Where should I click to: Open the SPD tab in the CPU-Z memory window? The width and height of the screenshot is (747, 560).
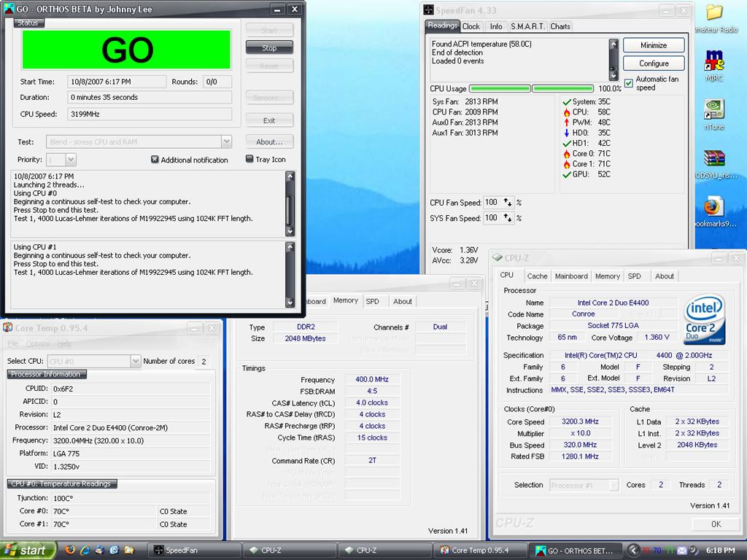[372, 301]
